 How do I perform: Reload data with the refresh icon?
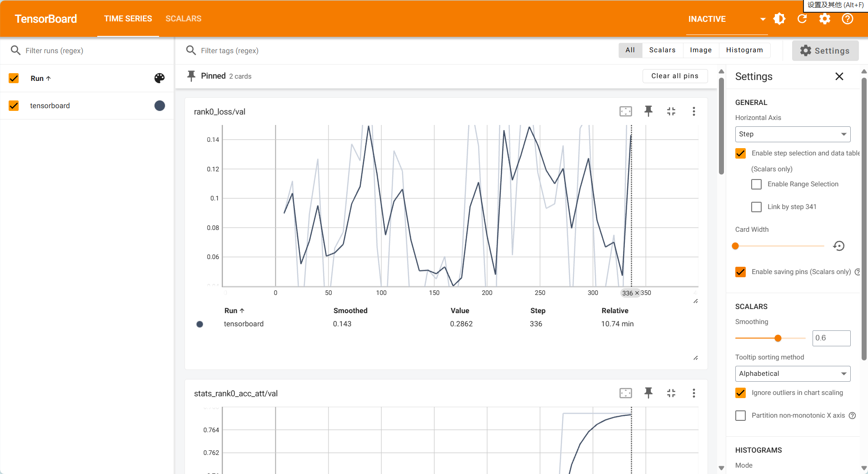tap(802, 19)
